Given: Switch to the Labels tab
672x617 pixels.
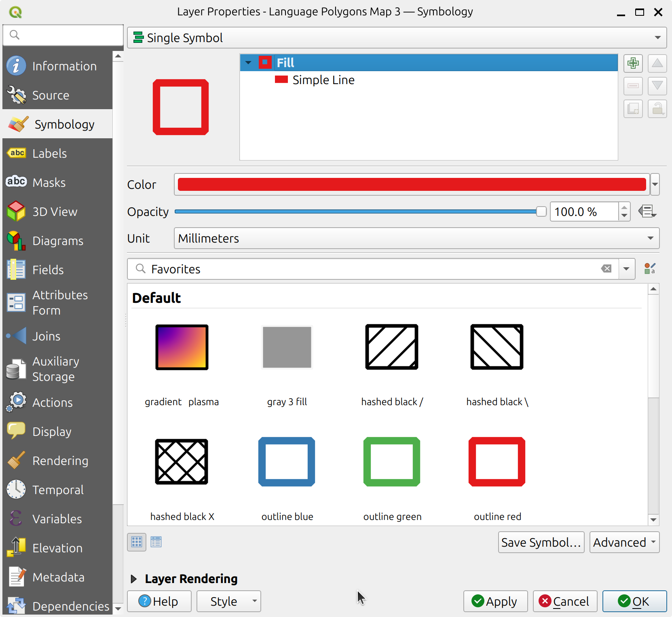Looking at the screenshot, I should [x=49, y=153].
